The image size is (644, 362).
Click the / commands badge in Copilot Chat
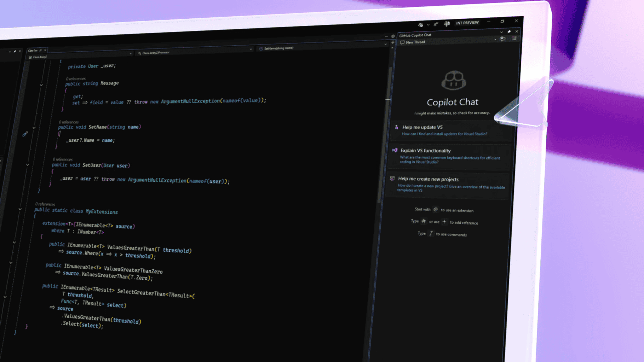coord(431,233)
